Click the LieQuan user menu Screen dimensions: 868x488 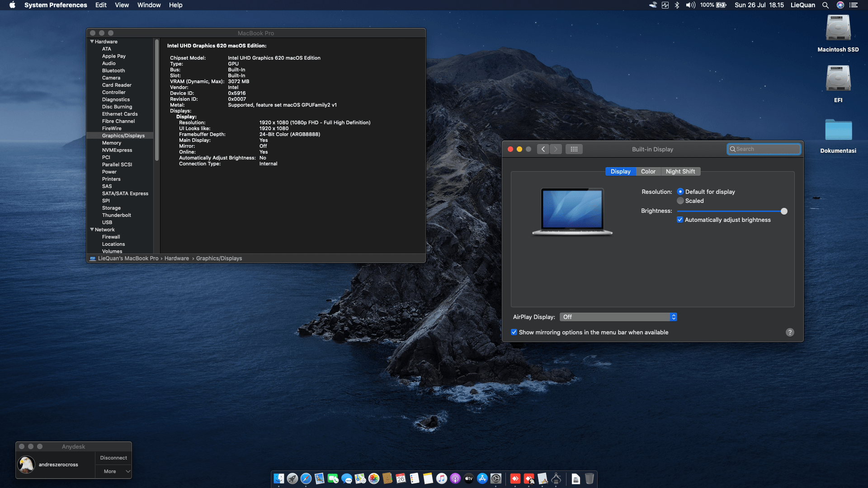point(802,5)
